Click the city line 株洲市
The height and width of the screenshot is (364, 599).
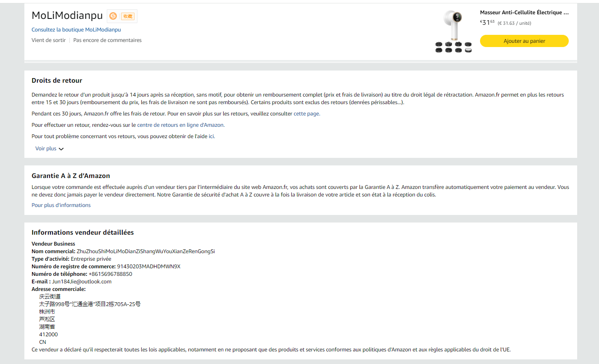pos(47,312)
